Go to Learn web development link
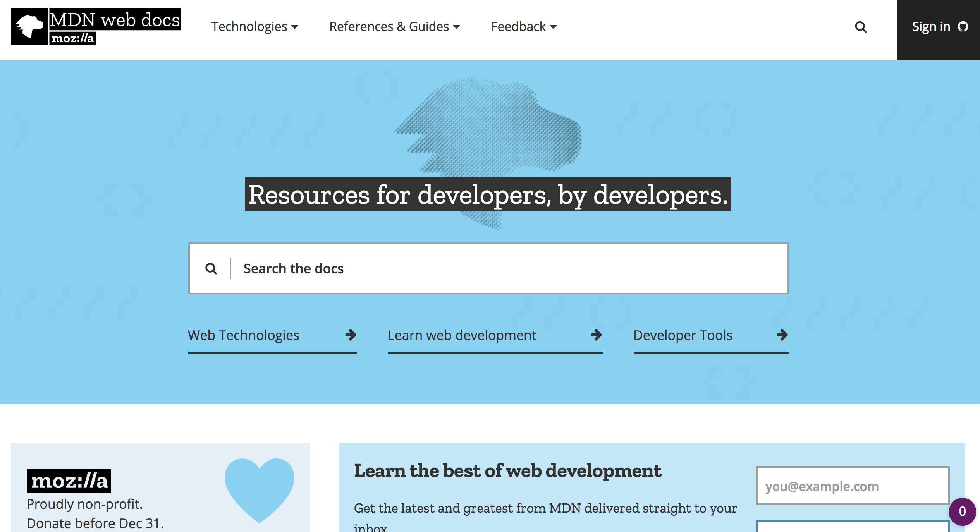Viewport: 980px width, 532px height. tap(462, 335)
